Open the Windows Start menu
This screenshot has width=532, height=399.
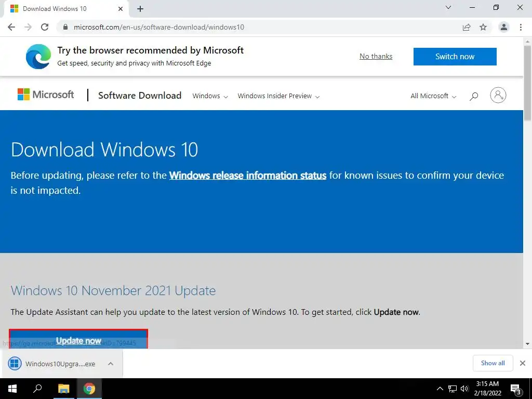[x=12, y=389]
